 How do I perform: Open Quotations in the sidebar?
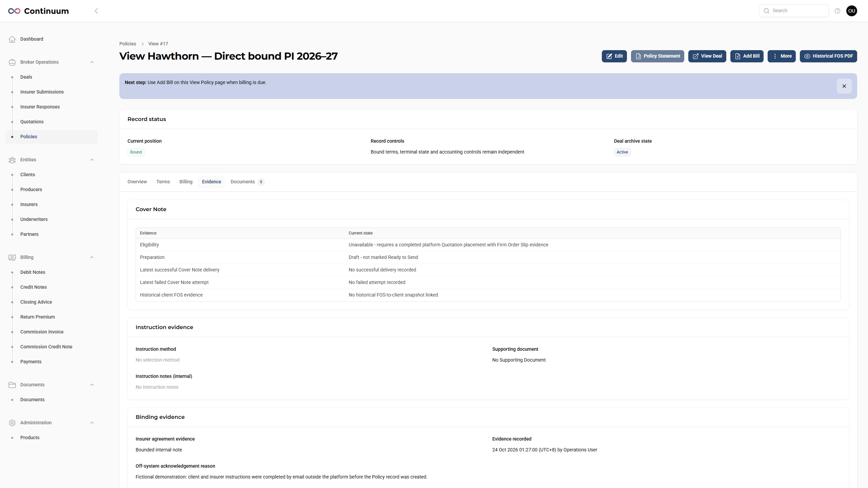52,122
